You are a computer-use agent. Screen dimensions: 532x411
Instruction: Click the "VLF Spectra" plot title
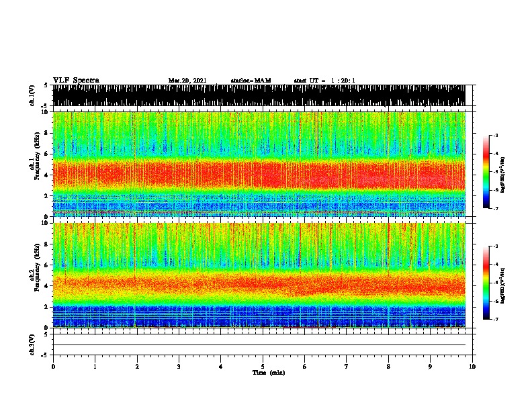(x=76, y=81)
